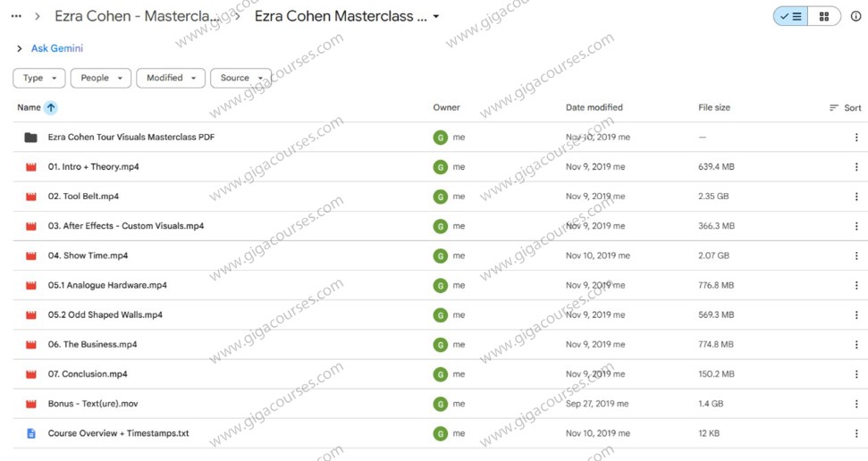
Task: Open more actions for 03. After Effects file
Action: [x=856, y=226]
